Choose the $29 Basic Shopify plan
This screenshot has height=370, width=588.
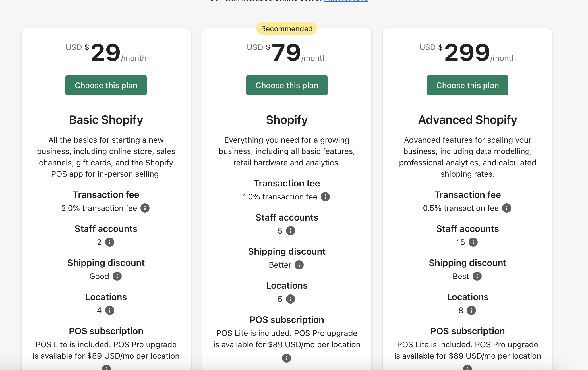[106, 85]
